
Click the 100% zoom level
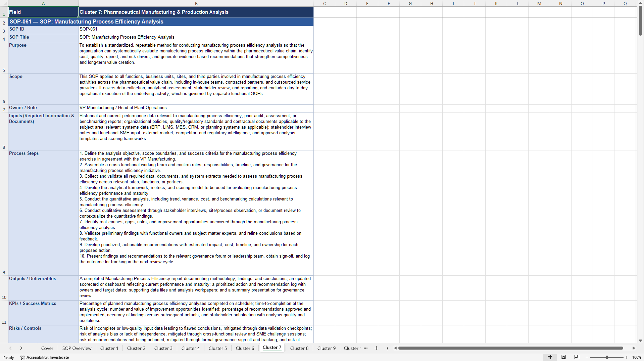point(637,357)
